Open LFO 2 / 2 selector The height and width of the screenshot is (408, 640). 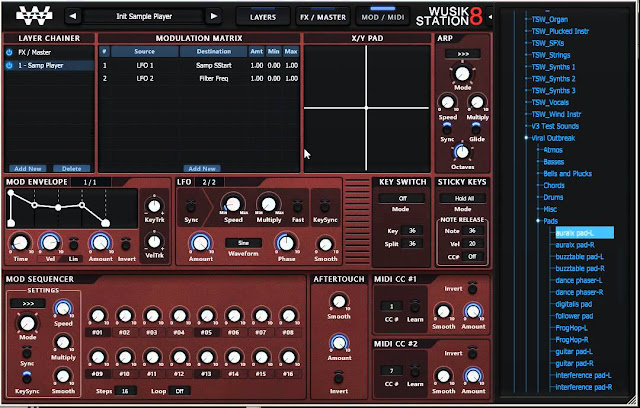(x=209, y=182)
